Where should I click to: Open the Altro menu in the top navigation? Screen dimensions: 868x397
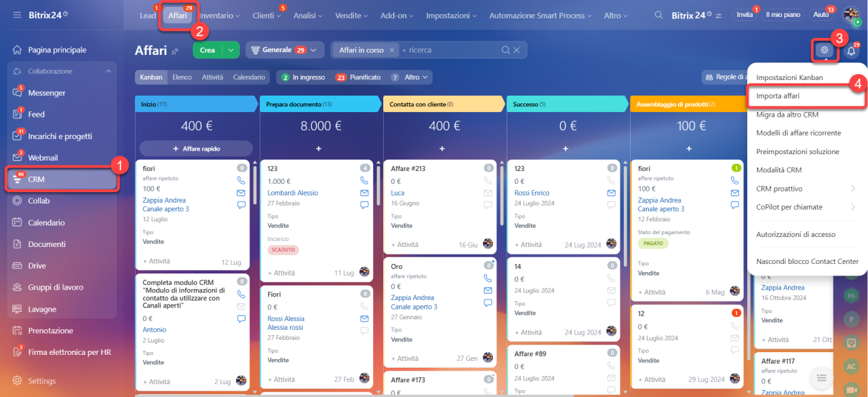(616, 15)
